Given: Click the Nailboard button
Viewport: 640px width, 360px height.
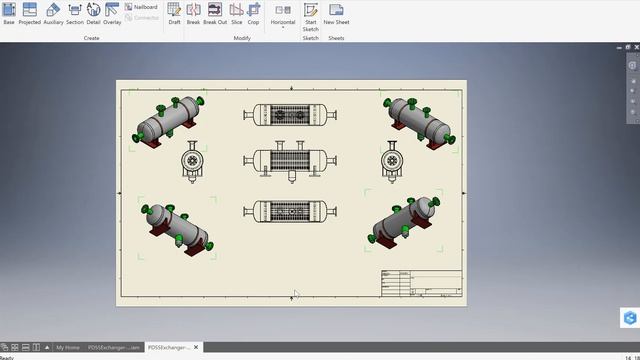Looking at the screenshot, I should 141,7.
